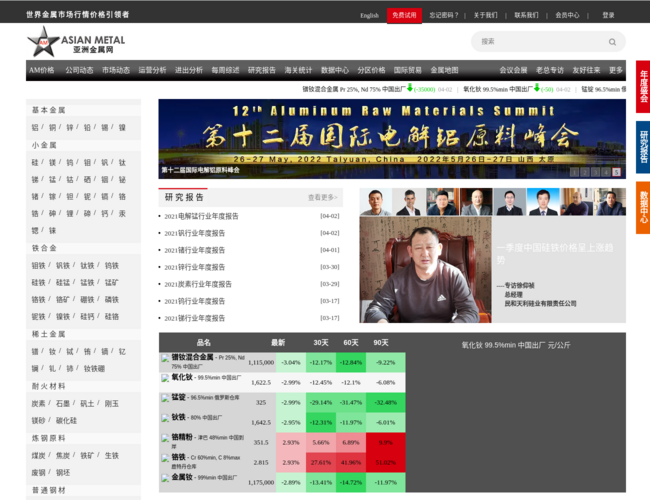Click the Asian Metal star logo
The height and width of the screenshot is (500, 650).
(x=44, y=42)
